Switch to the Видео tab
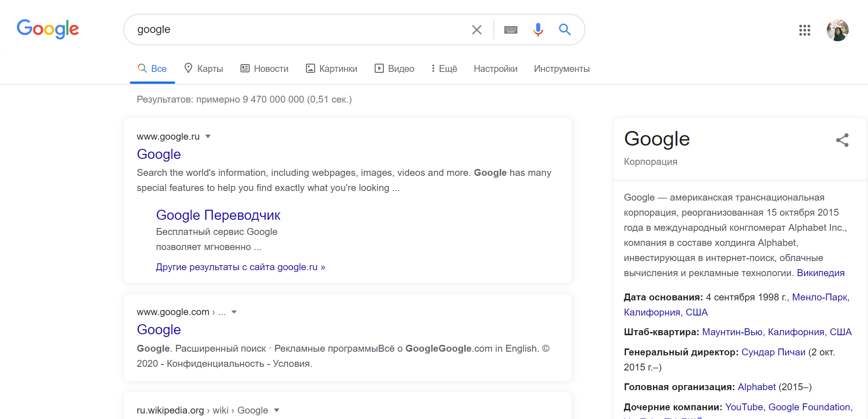The image size is (868, 419). [394, 69]
